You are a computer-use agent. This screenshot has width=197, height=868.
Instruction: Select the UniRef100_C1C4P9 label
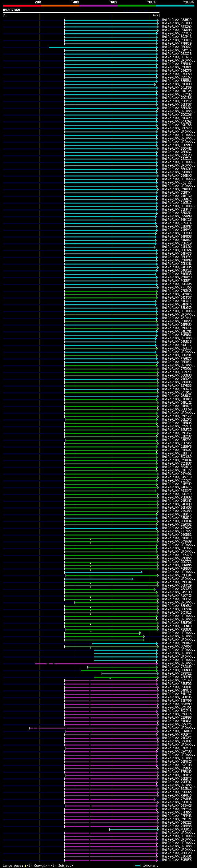177,118
